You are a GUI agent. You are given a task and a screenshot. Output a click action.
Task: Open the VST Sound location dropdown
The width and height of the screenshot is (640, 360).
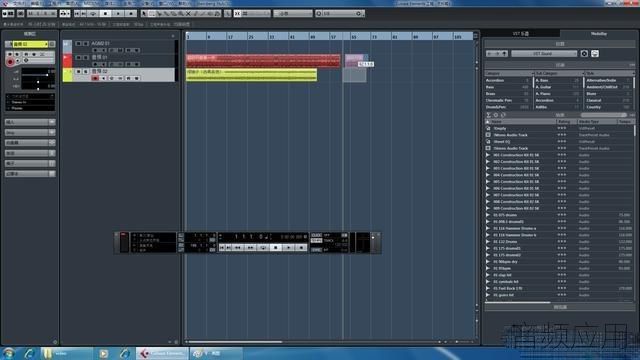(x=544, y=53)
